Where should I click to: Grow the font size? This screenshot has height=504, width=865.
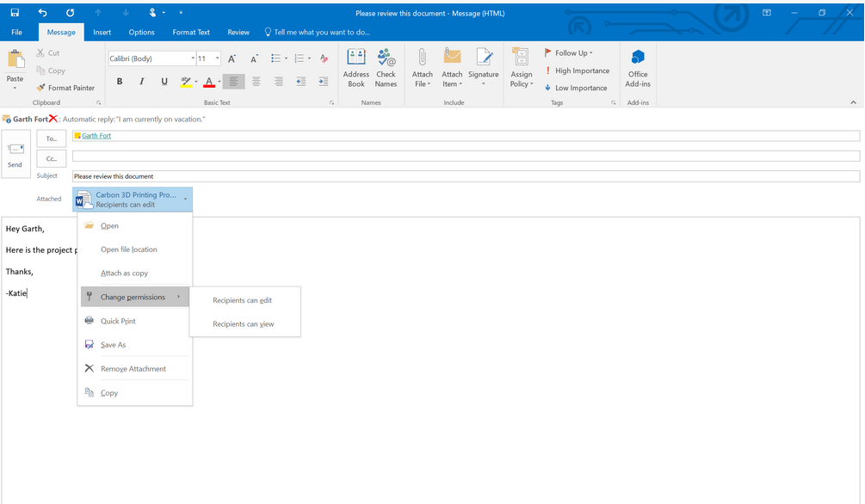pyautogui.click(x=232, y=58)
